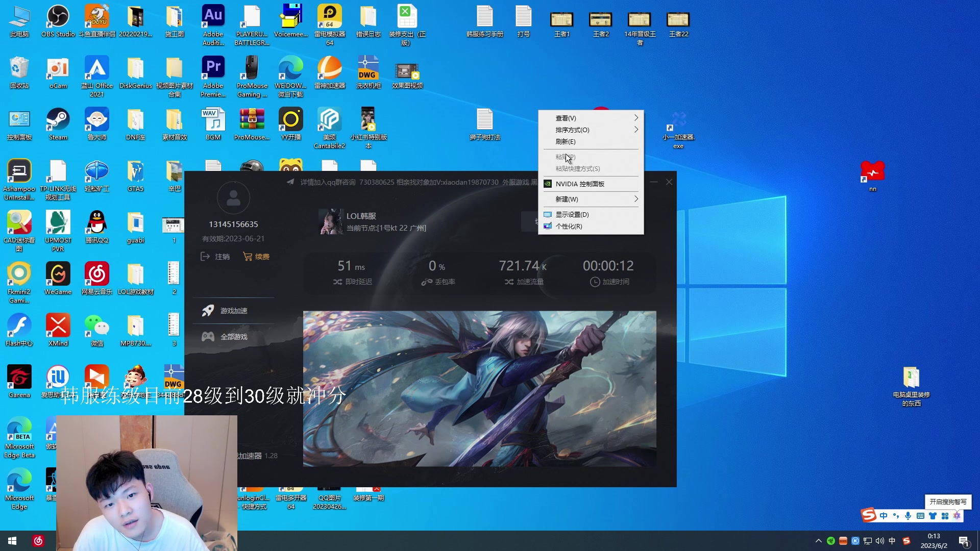
Task: Open OBS Studio desktop shortcut
Action: point(58,17)
